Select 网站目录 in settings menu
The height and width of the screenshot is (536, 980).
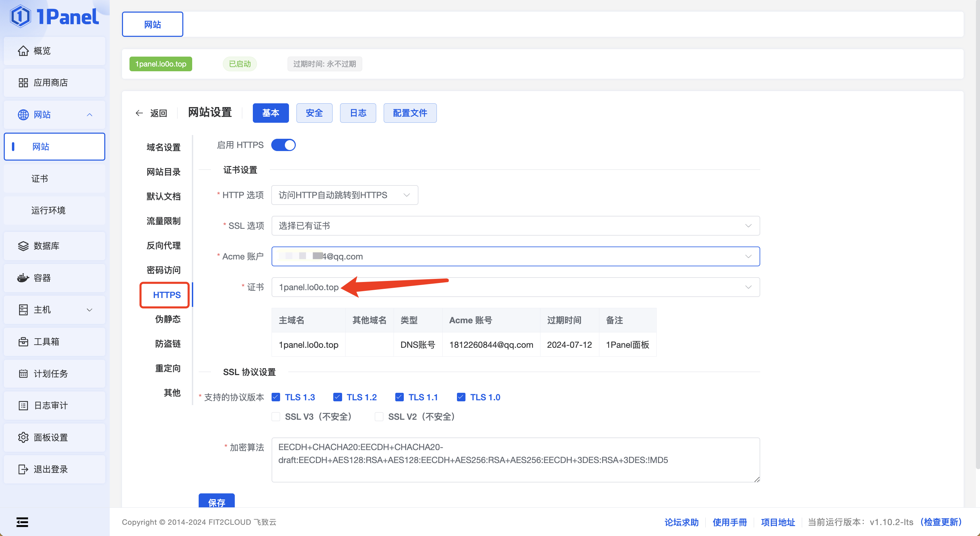click(164, 172)
